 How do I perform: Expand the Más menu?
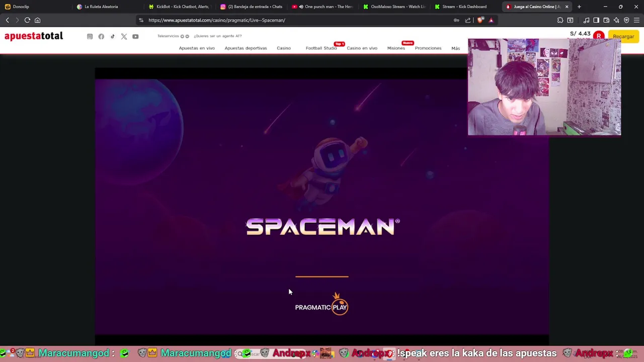tap(455, 48)
